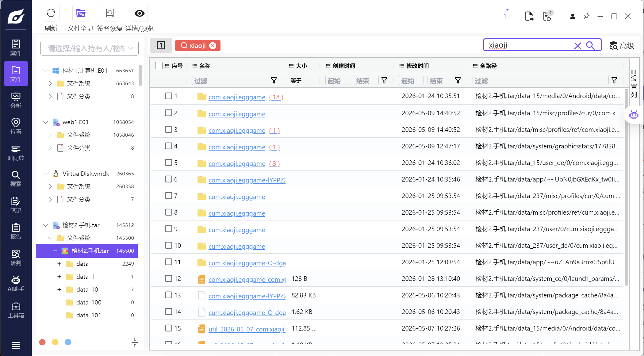Open the 文件全显 toolbar icon
644x356 pixels.
[x=81, y=13]
